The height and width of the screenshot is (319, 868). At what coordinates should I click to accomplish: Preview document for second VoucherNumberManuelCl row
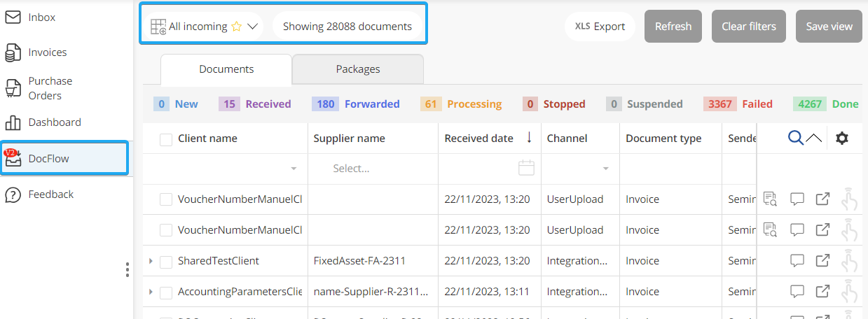point(770,230)
